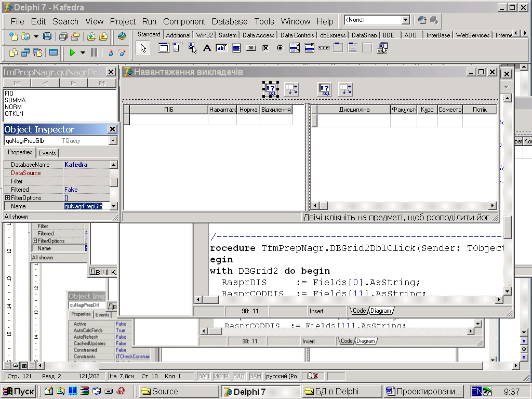
Task: Select the second SQL query component on form
Action: tap(324, 89)
